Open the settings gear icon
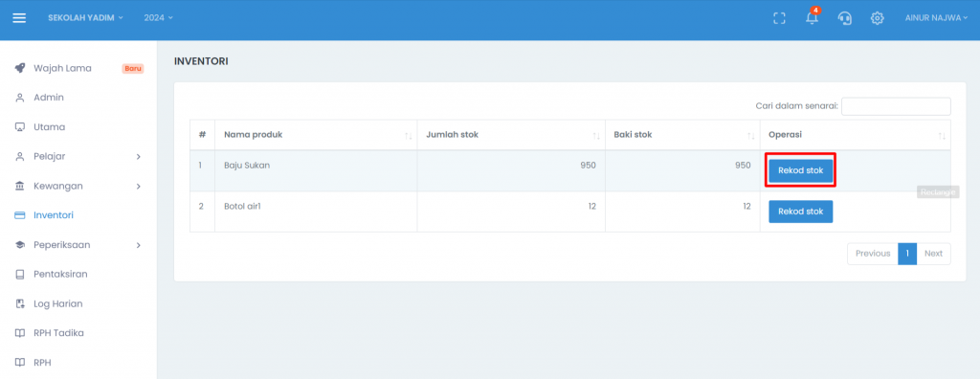The height and width of the screenshot is (379, 980). [x=877, y=18]
